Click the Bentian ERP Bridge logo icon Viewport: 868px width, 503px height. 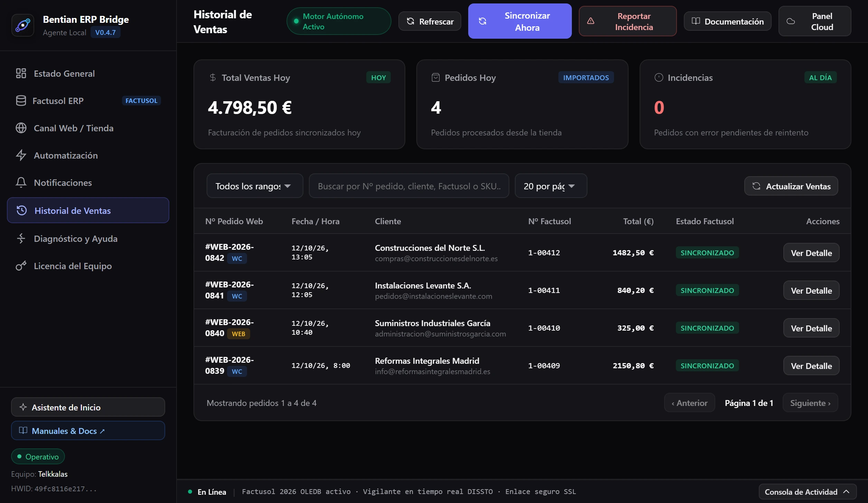[x=23, y=25]
